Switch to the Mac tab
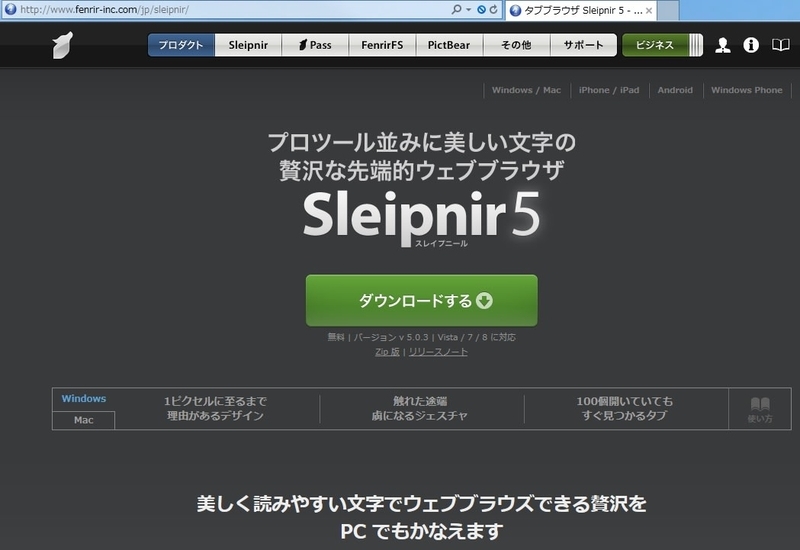Image resolution: width=800 pixels, height=550 pixels. click(84, 420)
